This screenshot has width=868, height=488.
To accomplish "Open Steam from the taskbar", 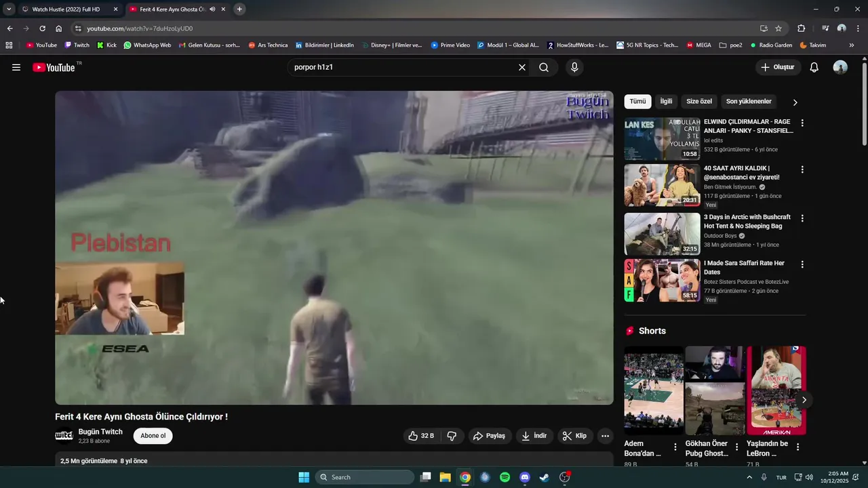I will tap(544, 477).
